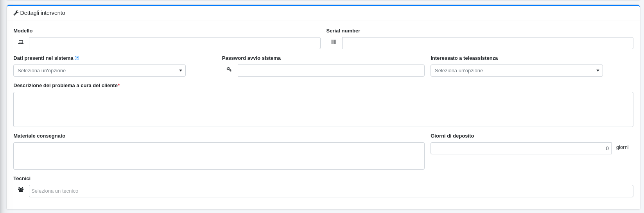Click the Descrizione del problema text area
The image size is (644, 213).
coord(323,109)
